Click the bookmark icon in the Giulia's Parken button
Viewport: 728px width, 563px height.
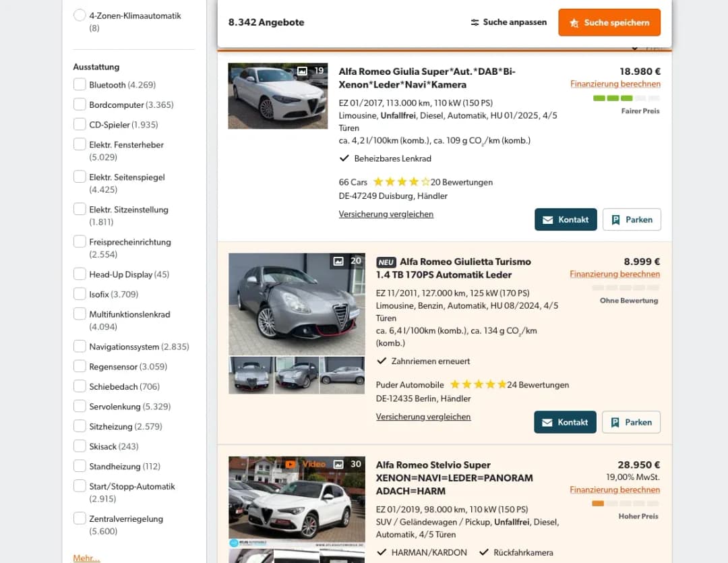pyautogui.click(x=615, y=219)
